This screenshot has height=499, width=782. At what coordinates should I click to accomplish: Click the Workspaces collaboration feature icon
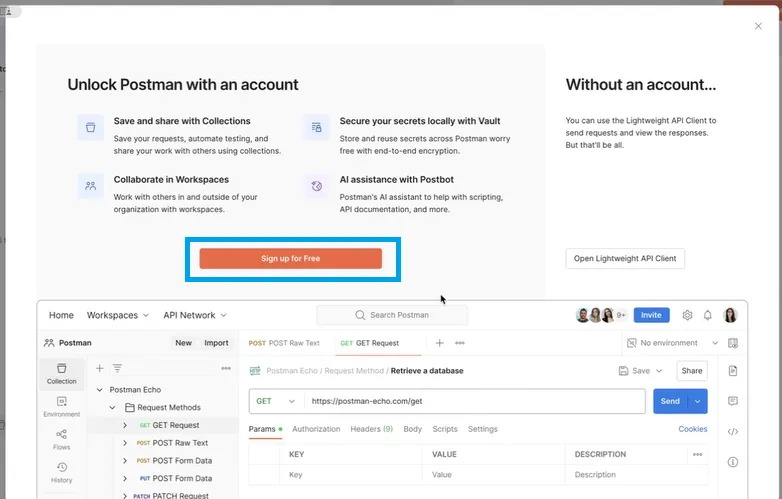90,186
